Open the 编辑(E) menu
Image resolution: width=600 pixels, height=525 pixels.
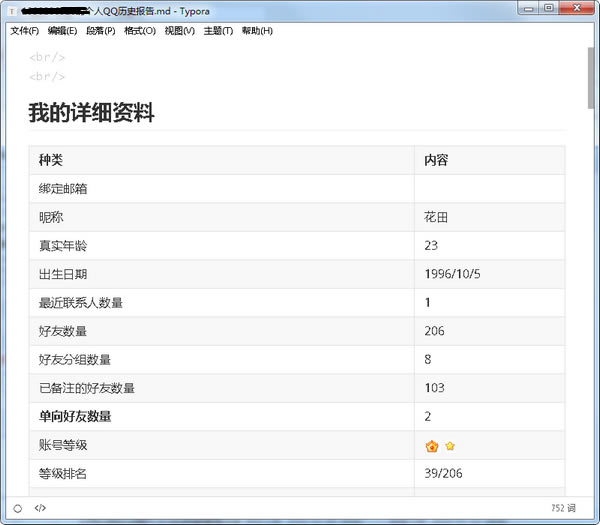(62, 31)
